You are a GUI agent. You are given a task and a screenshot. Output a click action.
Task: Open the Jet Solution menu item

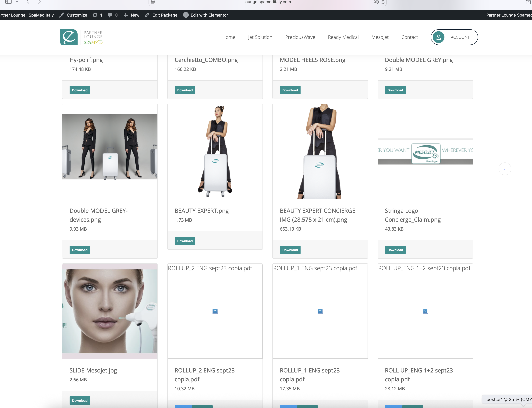(x=260, y=37)
